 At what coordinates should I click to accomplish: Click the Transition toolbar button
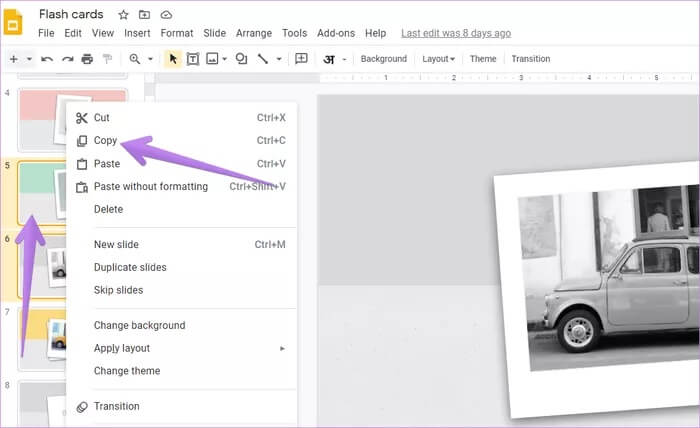[531, 59]
